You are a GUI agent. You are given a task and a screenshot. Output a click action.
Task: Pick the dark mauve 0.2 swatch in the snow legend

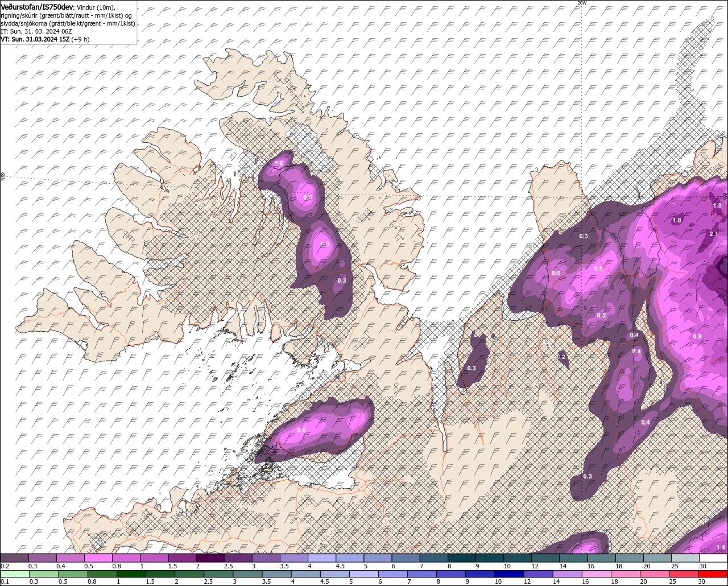(14, 558)
